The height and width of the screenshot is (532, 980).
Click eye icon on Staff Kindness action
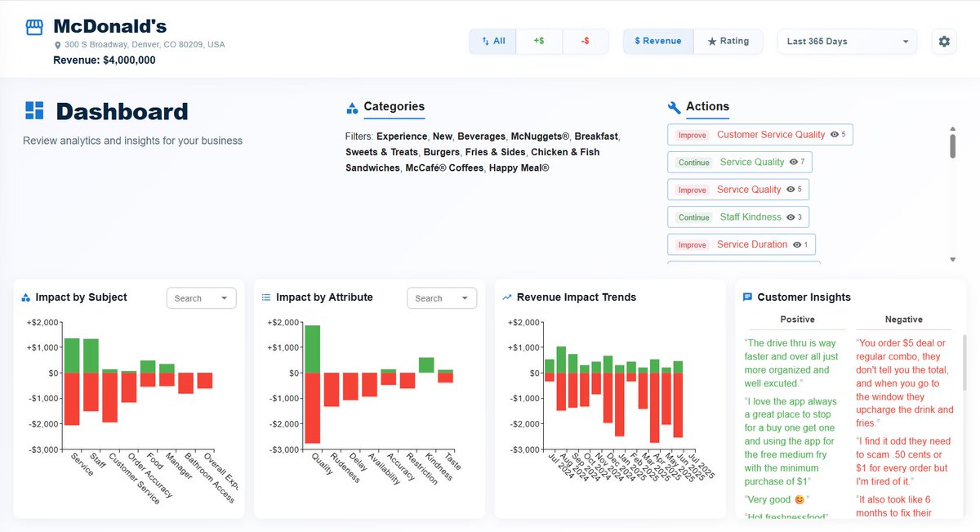pyautogui.click(x=791, y=217)
